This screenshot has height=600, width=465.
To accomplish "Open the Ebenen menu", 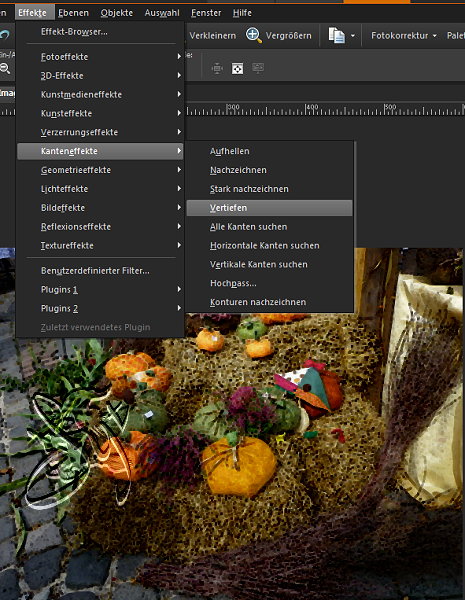I will pyautogui.click(x=73, y=13).
